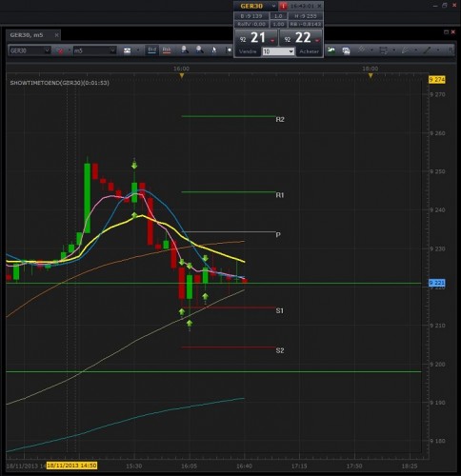This screenshot has height=476, width=461.
Task: Toggle the Bid price display
Action: [x=152, y=50]
